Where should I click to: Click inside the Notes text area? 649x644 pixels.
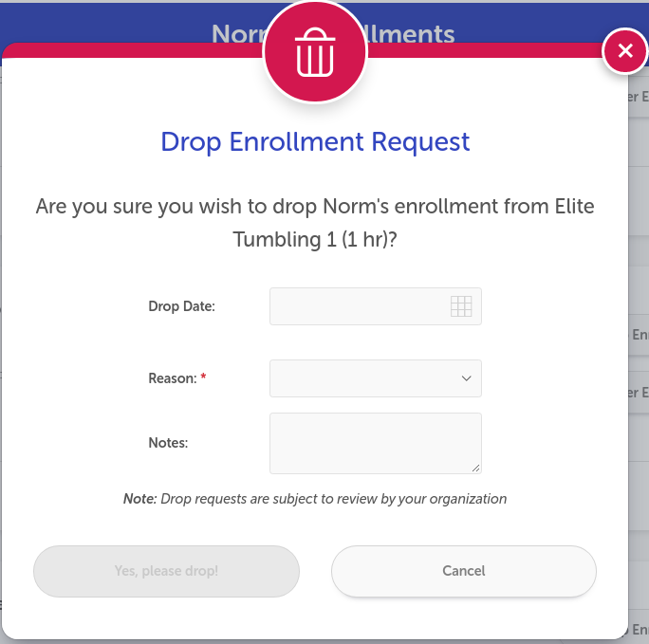coord(376,443)
